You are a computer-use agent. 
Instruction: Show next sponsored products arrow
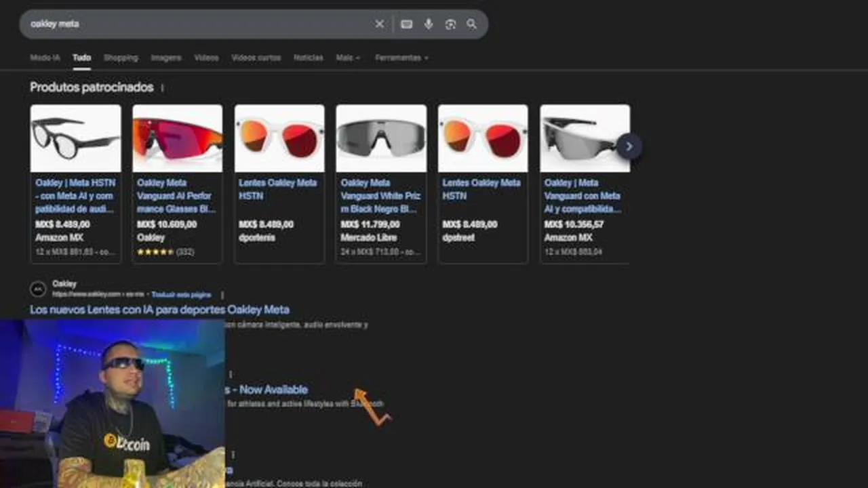point(629,146)
